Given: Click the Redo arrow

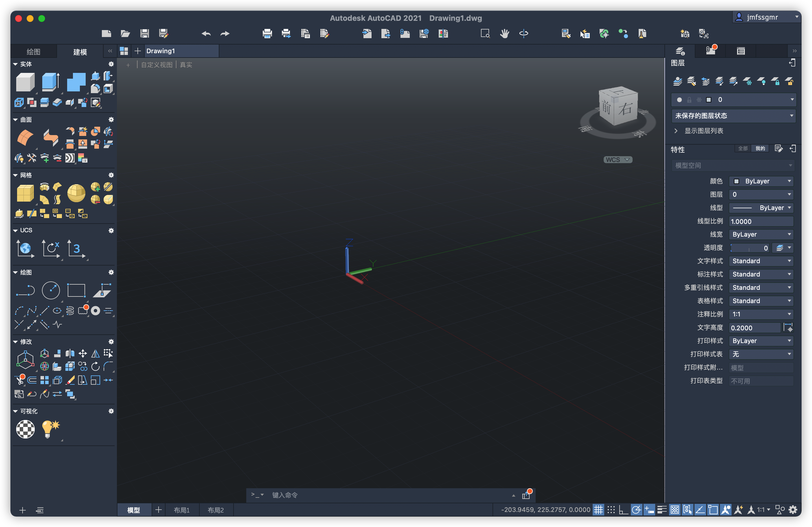Looking at the screenshot, I should (225, 34).
